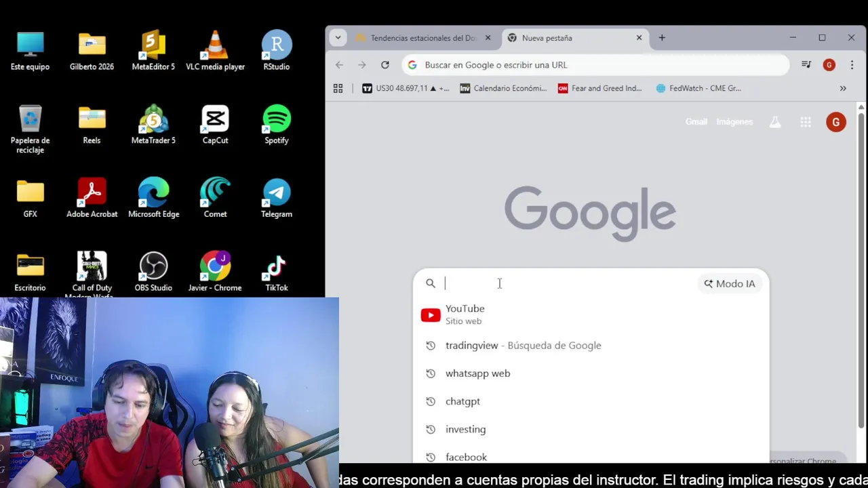868x488 pixels.
Task: Launch MetaTrader 5 shortcut
Action: pos(153,125)
